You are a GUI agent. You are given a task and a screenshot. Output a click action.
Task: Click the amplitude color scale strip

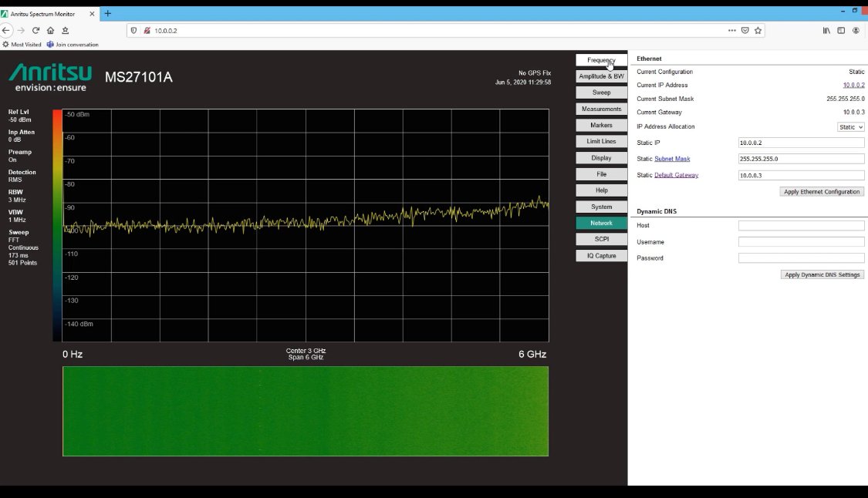coord(56,224)
